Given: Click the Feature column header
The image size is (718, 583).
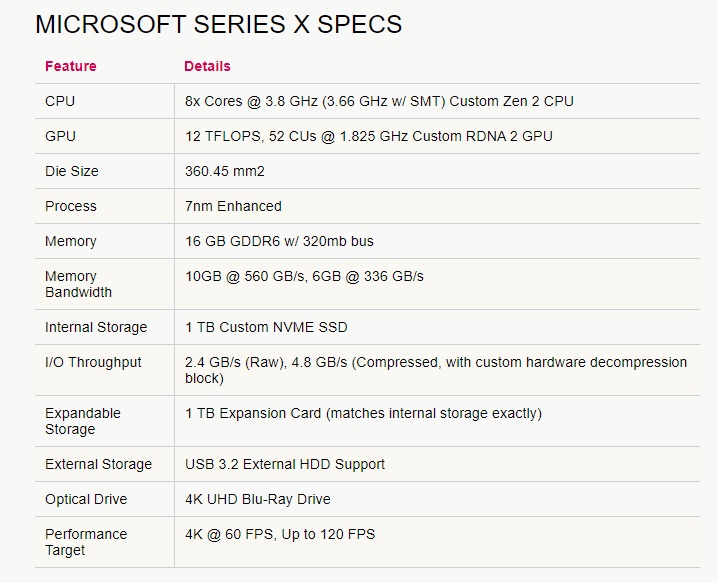Looking at the screenshot, I should pyautogui.click(x=71, y=66).
